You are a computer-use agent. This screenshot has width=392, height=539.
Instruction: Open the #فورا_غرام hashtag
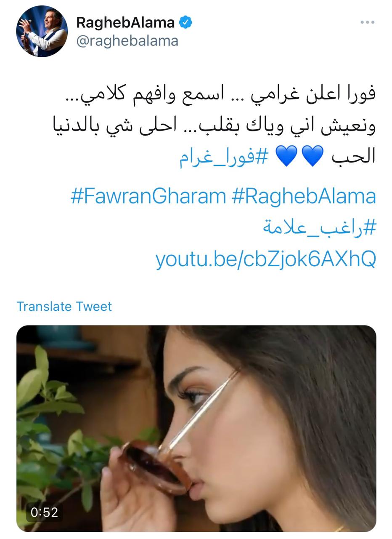pos(224,157)
